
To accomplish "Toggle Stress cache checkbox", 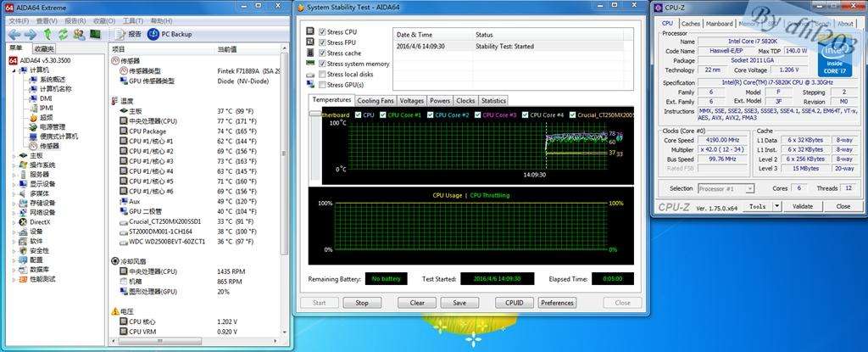I will pos(322,53).
